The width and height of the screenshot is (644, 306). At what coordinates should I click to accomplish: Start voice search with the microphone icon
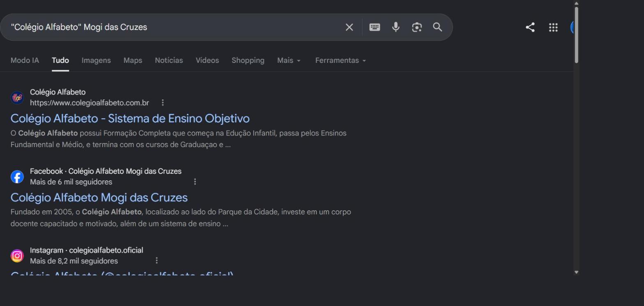[396, 27]
